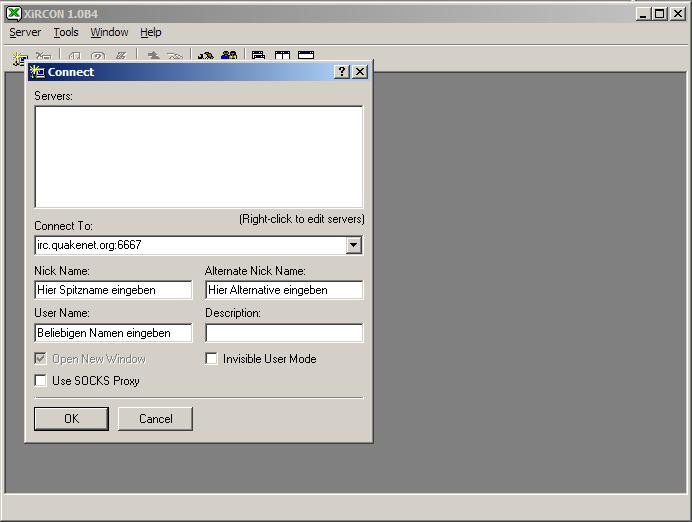Focus the Alternate Nick Name field
The image size is (692, 522).
[284, 290]
